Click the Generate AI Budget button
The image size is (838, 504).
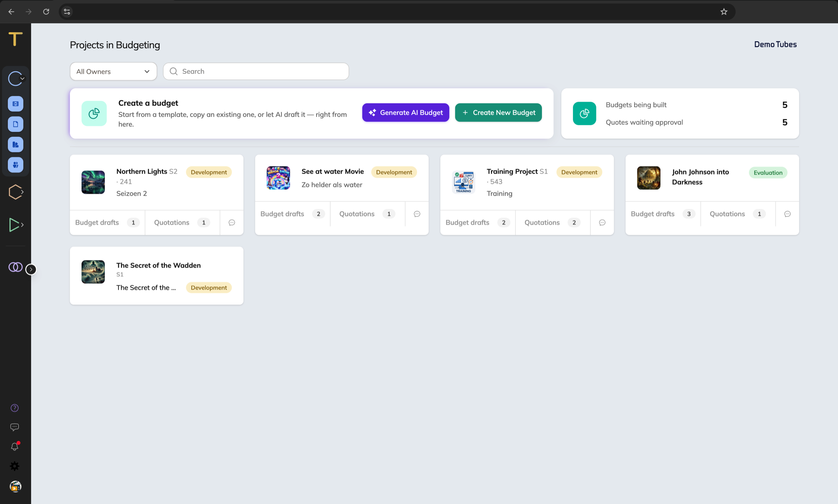(406, 113)
